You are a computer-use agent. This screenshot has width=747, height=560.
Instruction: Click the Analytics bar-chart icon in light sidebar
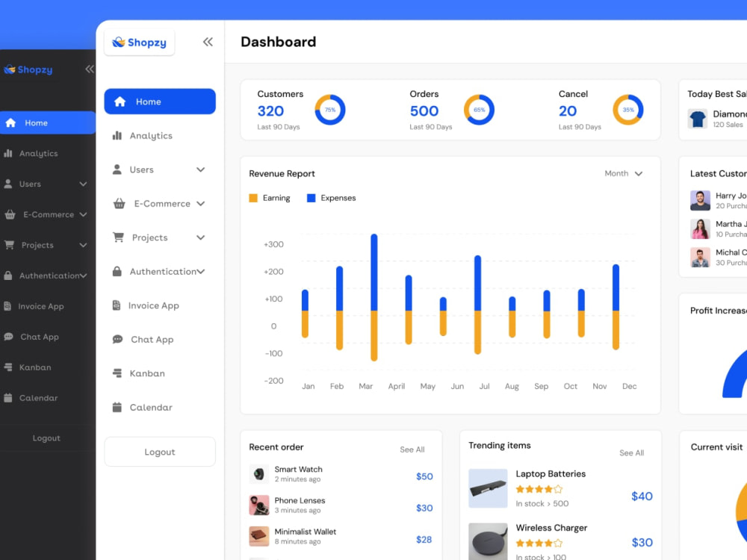(117, 136)
